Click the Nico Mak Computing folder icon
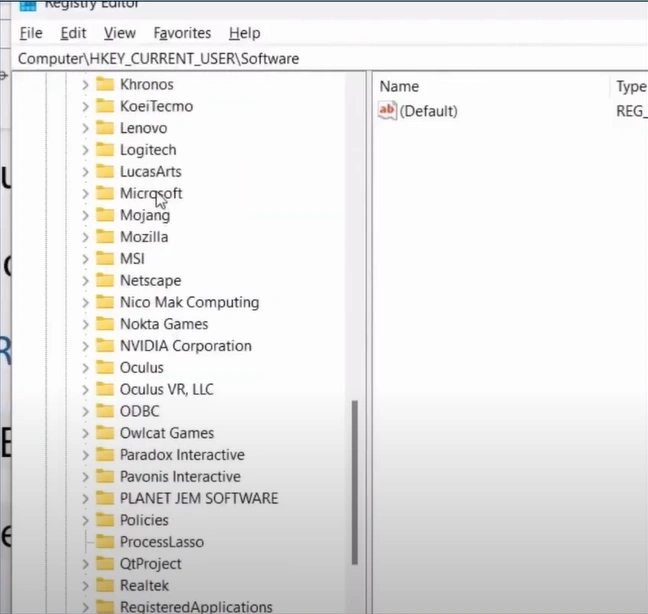 (x=105, y=302)
